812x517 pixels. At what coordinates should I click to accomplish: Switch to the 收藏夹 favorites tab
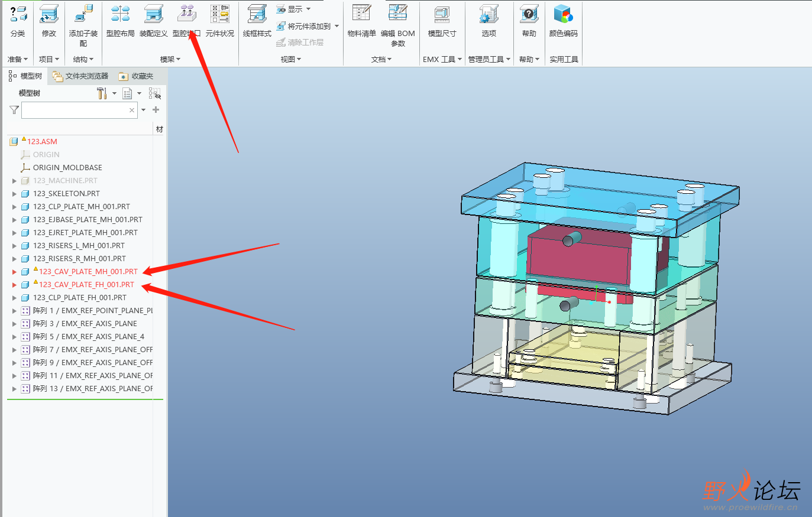[x=136, y=76]
